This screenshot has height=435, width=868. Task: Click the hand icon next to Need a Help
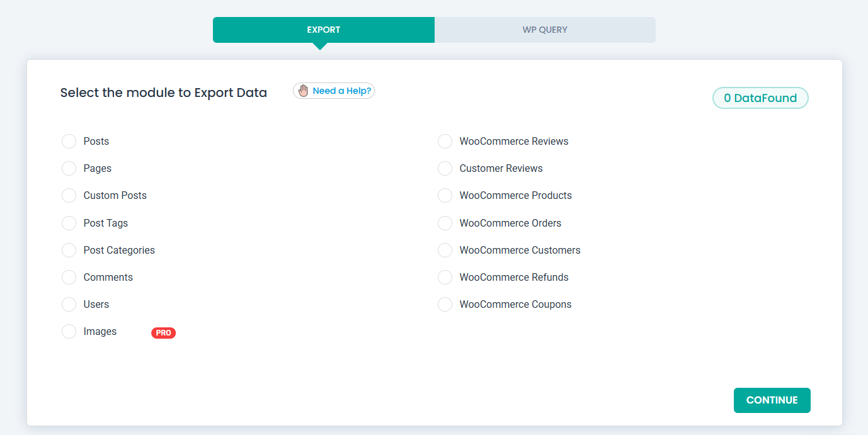tap(302, 90)
